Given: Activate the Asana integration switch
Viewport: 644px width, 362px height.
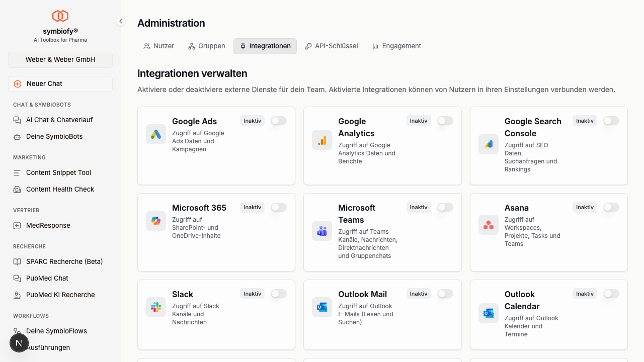Looking at the screenshot, I should click(x=611, y=207).
